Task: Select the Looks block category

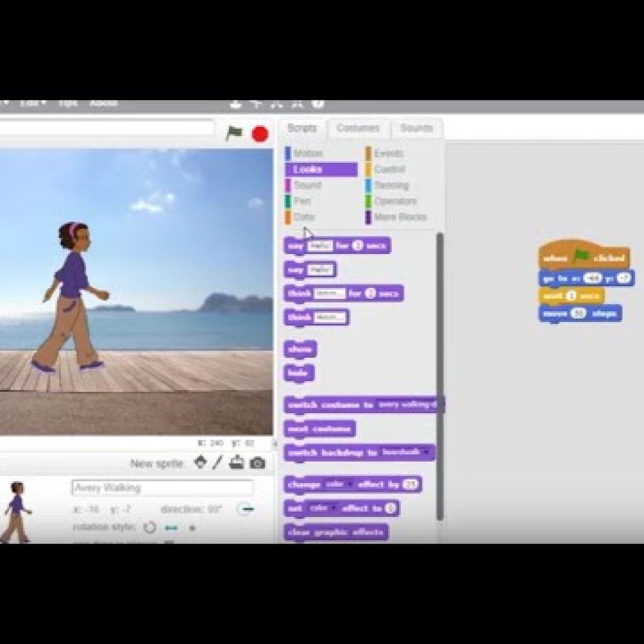Action: click(x=306, y=169)
